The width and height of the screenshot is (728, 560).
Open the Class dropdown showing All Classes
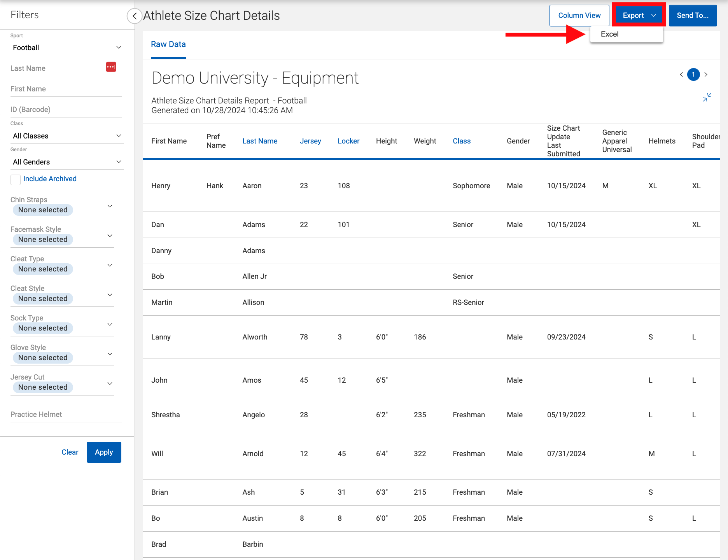point(67,136)
